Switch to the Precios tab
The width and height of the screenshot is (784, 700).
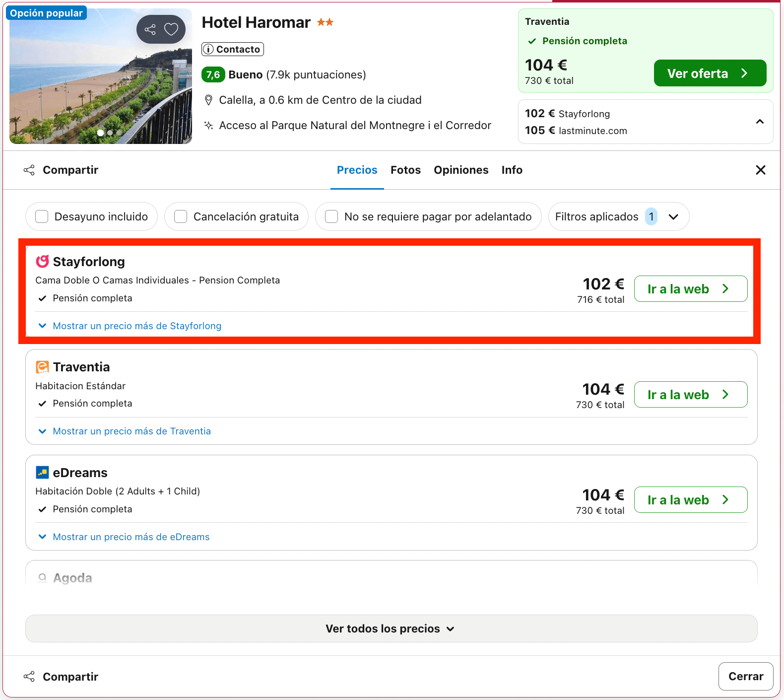[357, 170]
